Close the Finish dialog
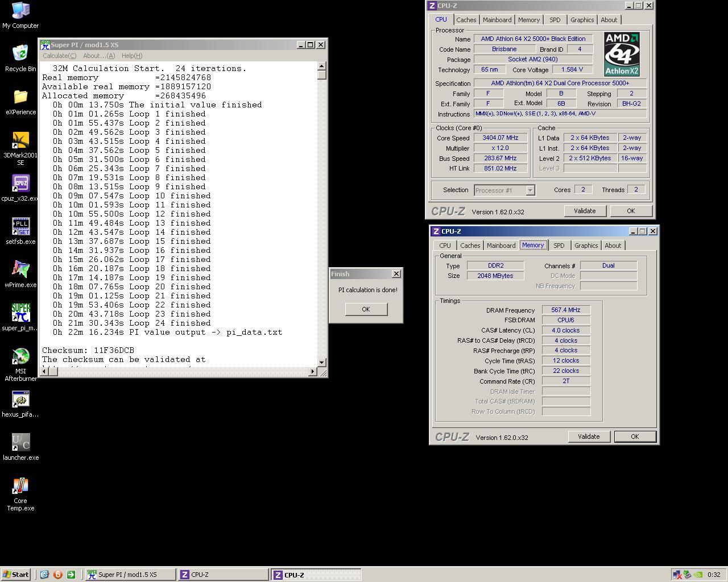728x582 pixels. tap(396, 274)
